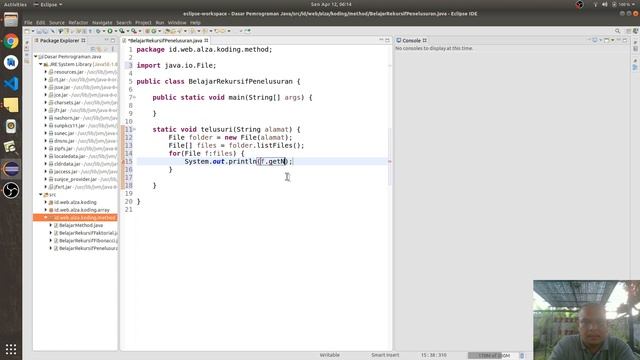Image resolution: width=640 pixels, height=360 pixels.
Task: Click the clock in the top bar
Action: (331, 4)
